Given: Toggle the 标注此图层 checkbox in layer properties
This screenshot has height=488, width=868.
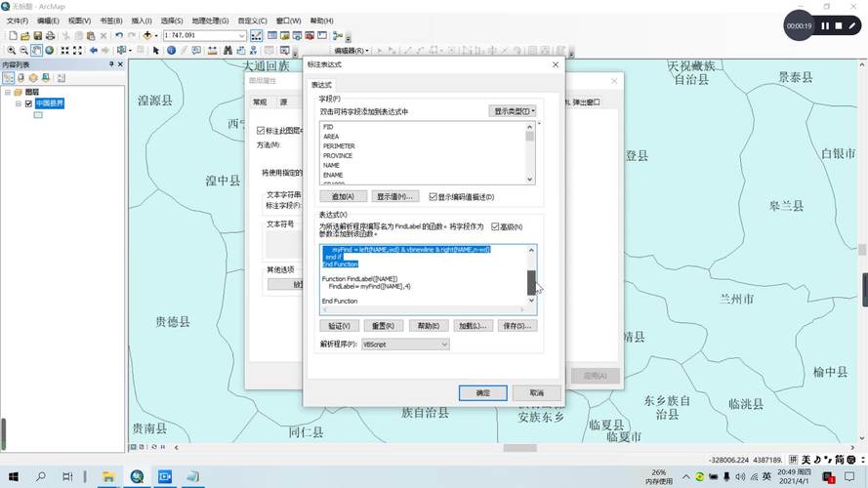Looking at the screenshot, I should click(x=260, y=131).
